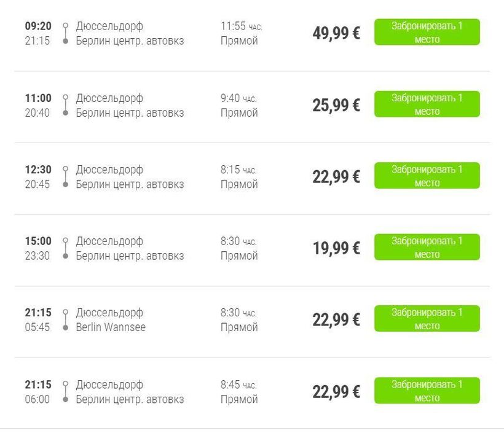504x433 pixels.
Task: Click the route icon for the 11:00 departure
Action: [x=65, y=105]
